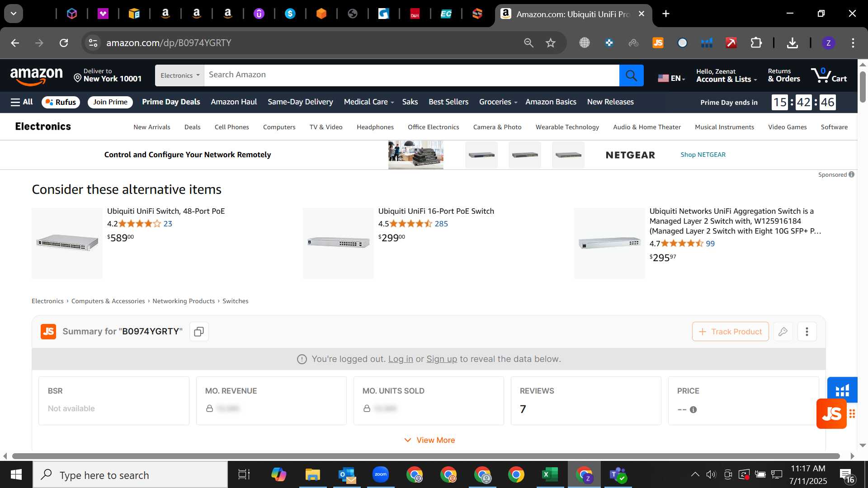Click the Join Prime button
This screenshot has width=868, height=488.
110,102
